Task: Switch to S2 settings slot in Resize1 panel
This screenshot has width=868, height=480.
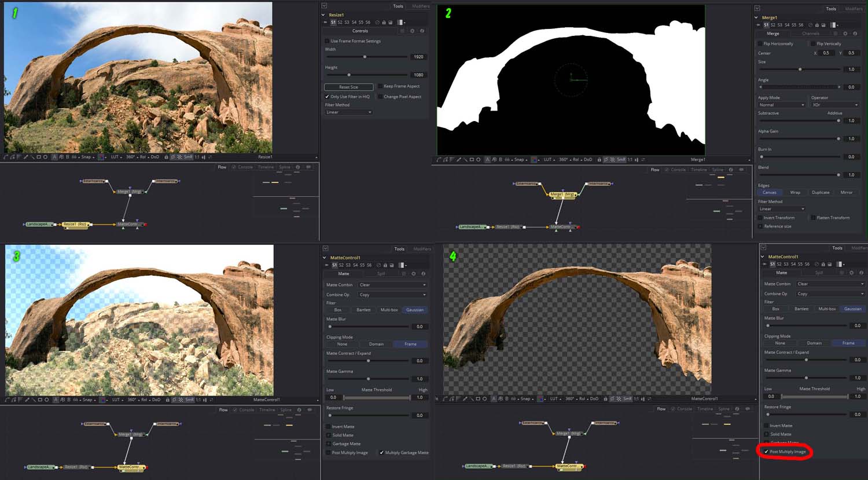Action: coord(340,23)
